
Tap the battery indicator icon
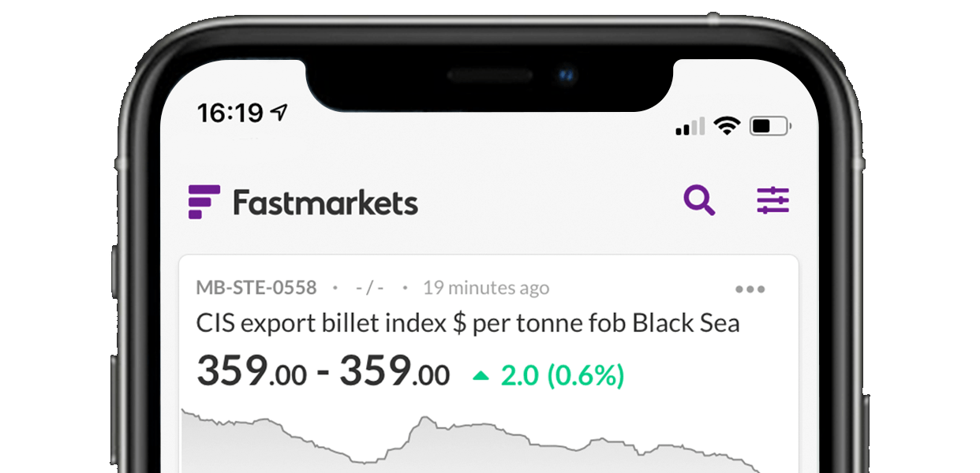[x=771, y=125]
